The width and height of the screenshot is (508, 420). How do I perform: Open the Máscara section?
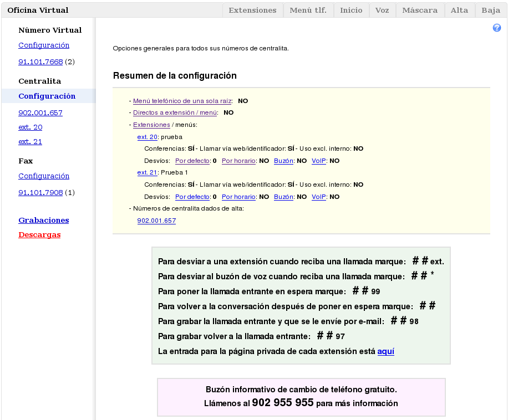pos(420,10)
